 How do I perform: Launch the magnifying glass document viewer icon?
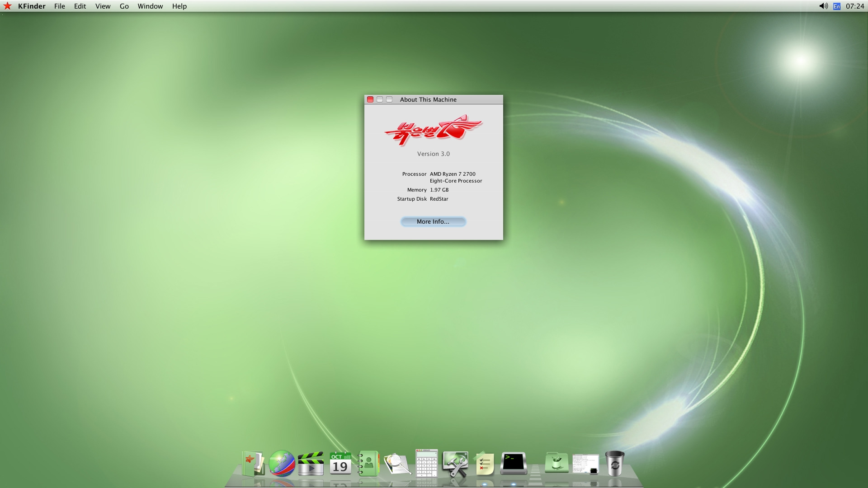(x=397, y=464)
